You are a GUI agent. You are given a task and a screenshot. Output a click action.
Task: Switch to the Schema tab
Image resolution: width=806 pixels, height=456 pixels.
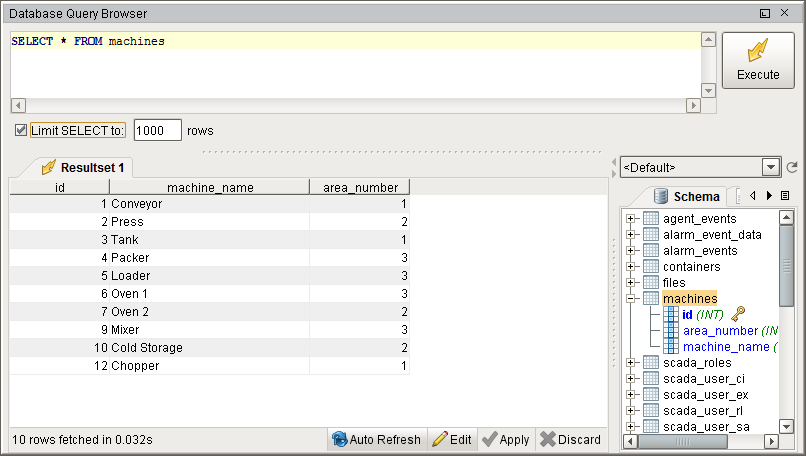coord(687,196)
